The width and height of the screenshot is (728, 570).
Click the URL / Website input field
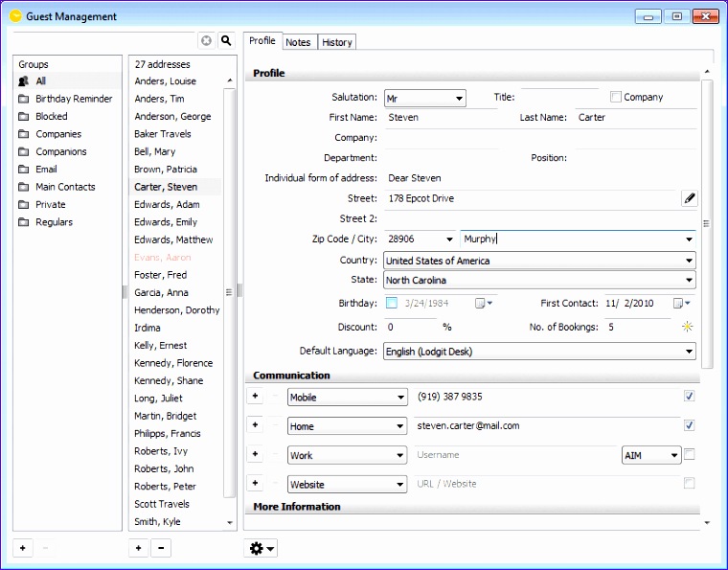[x=546, y=484]
